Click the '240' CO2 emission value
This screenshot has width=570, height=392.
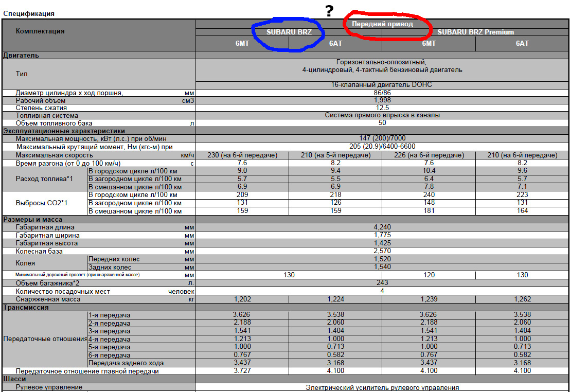[429, 194]
